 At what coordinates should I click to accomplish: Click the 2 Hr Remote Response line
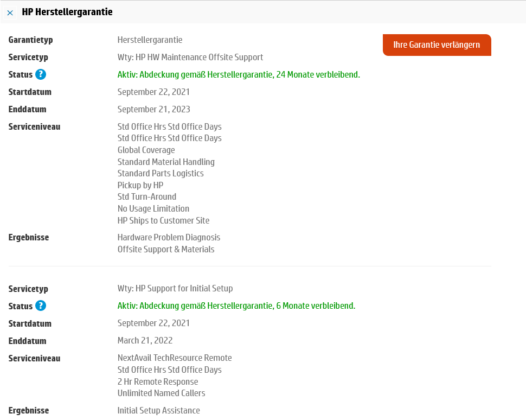pos(158,381)
